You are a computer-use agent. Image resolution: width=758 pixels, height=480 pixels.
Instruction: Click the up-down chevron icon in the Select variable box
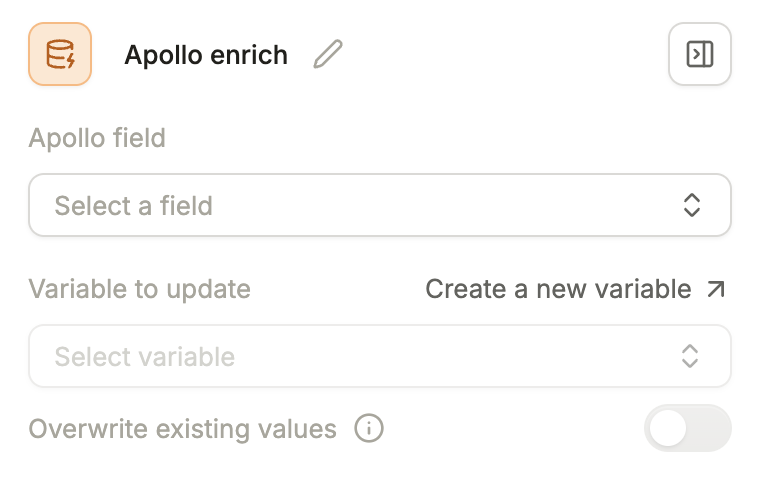pyautogui.click(x=690, y=356)
